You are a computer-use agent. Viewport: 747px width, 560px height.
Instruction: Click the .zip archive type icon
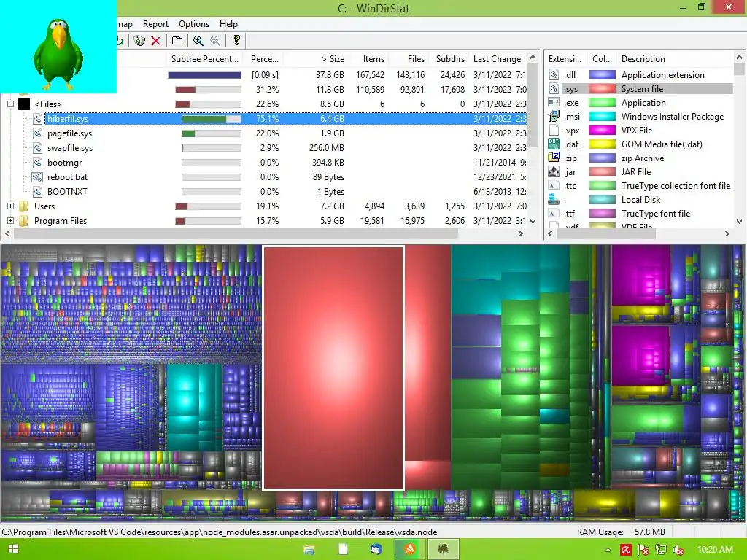pyautogui.click(x=554, y=157)
